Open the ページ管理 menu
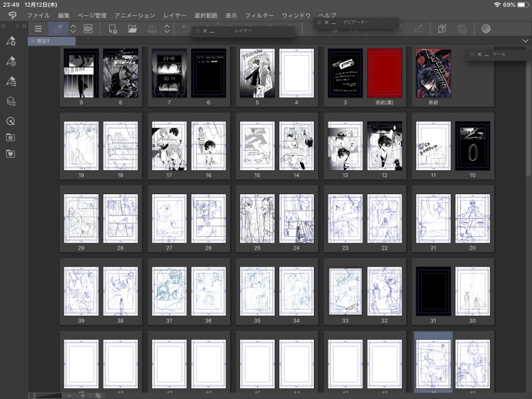The height and width of the screenshot is (399, 532). [92, 15]
